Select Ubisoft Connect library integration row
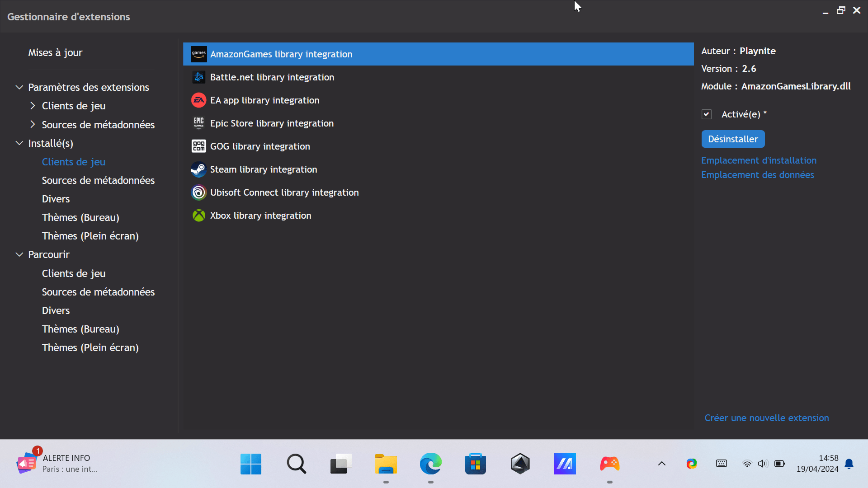The image size is (868, 488). point(438,192)
